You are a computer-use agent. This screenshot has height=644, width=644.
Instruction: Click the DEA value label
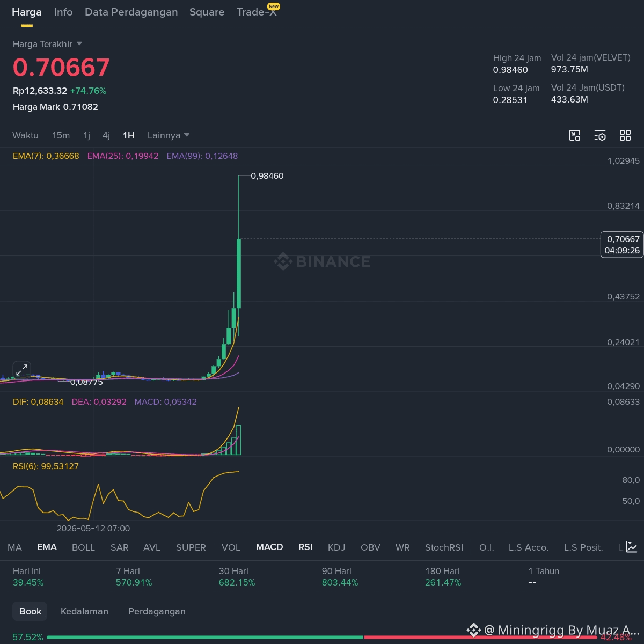pyautogui.click(x=99, y=401)
